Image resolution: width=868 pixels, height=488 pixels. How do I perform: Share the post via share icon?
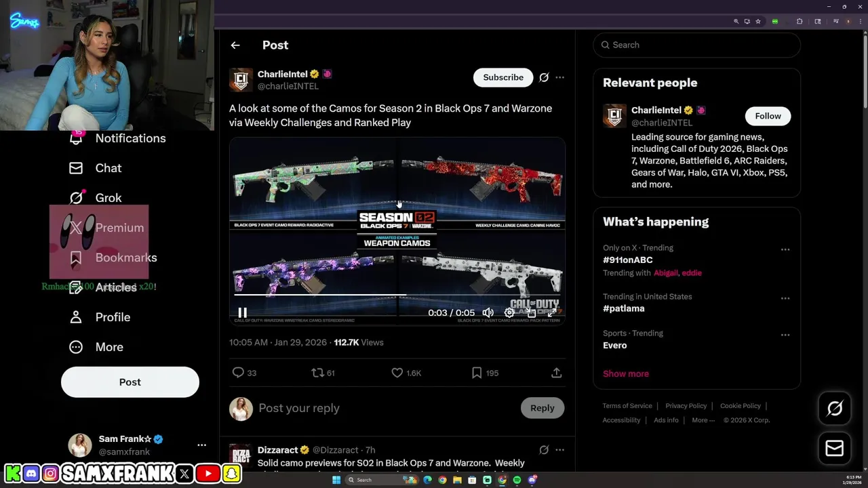point(556,373)
